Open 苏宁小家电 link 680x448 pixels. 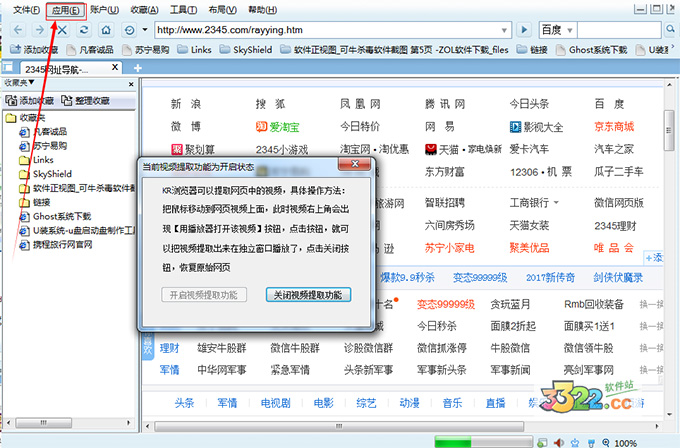click(x=449, y=248)
